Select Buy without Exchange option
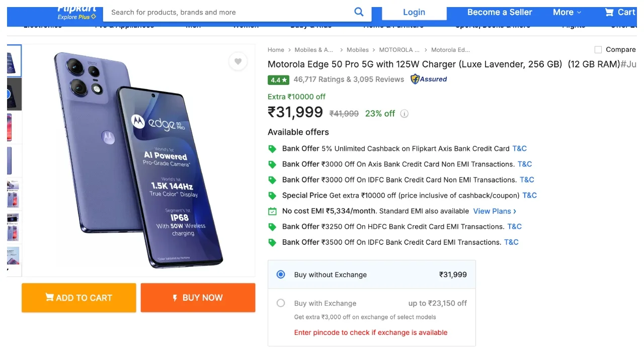The image size is (644, 362). 281,275
